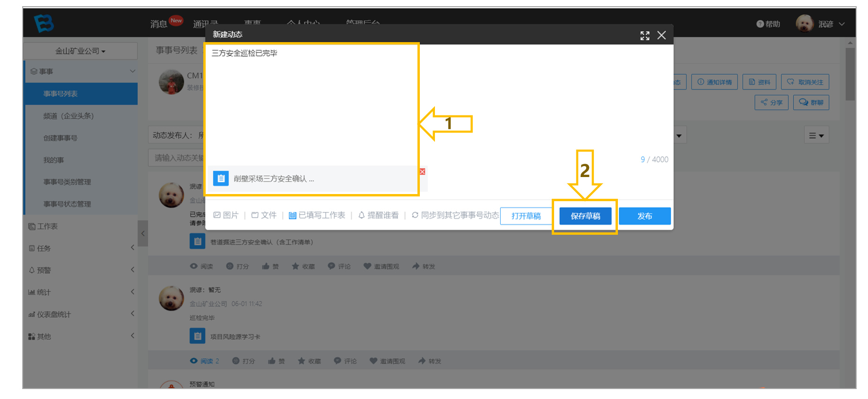Screen dimensions: 868x399
Task: Remove attachment with the red X icon
Action: click(422, 171)
